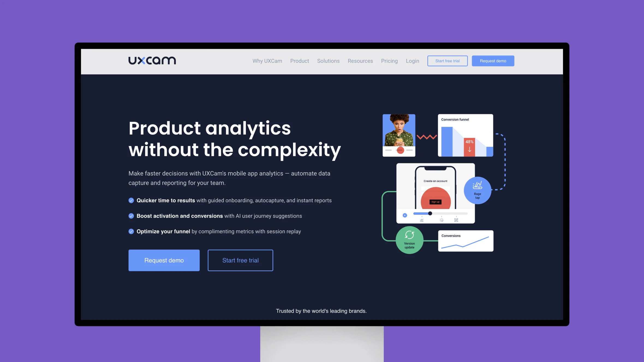Click the UXCam logo in the header
Image resolution: width=644 pixels, height=362 pixels.
[152, 60]
